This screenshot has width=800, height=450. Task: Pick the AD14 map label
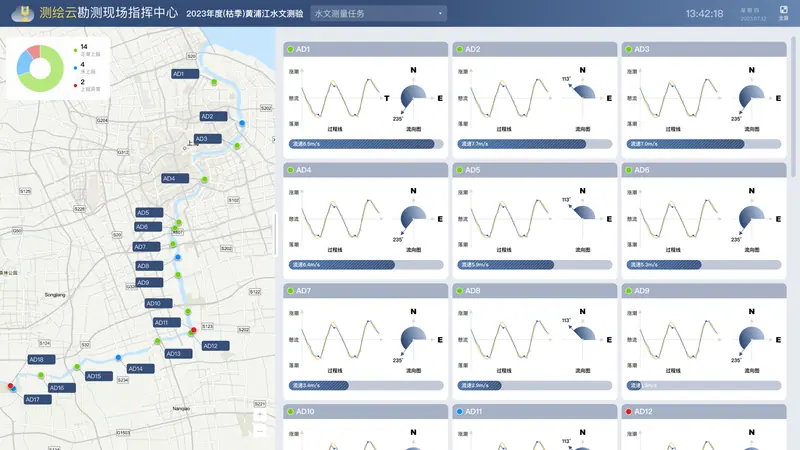(x=140, y=369)
